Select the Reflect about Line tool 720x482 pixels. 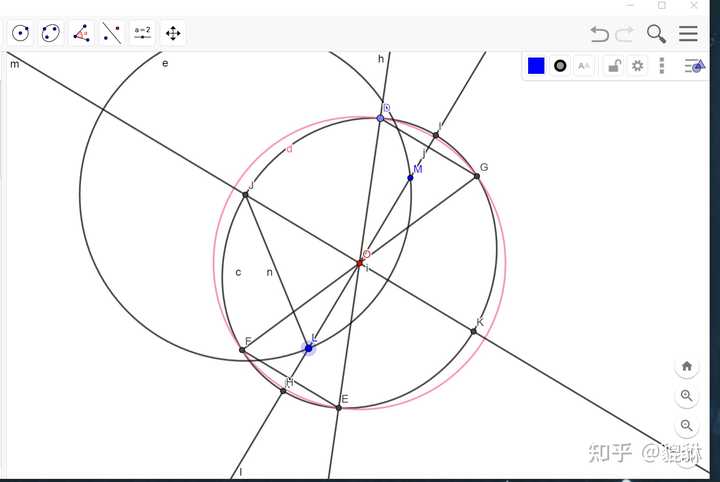pyautogui.click(x=112, y=34)
